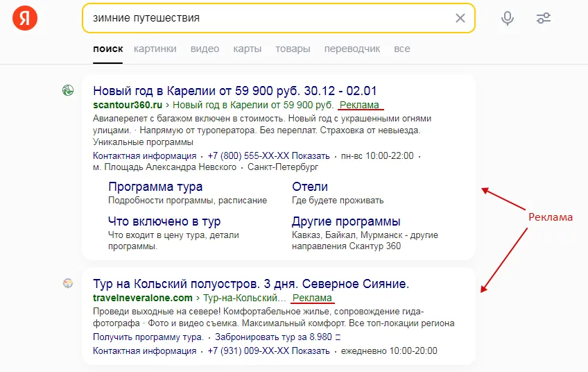The image size is (588, 372).
Task: Click Забронировать тур за 8.980 link
Action: click(x=277, y=337)
